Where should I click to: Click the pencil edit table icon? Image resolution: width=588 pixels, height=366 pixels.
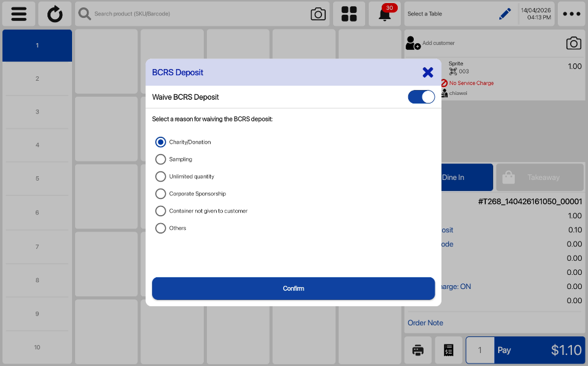pyautogui.click(x=505, y=14)
